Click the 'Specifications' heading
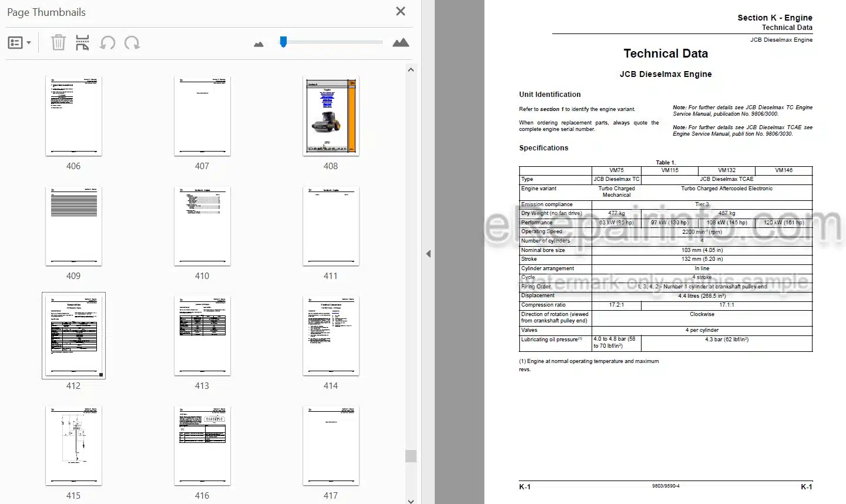This screenshot has width=846, height=504. (543, 148)
